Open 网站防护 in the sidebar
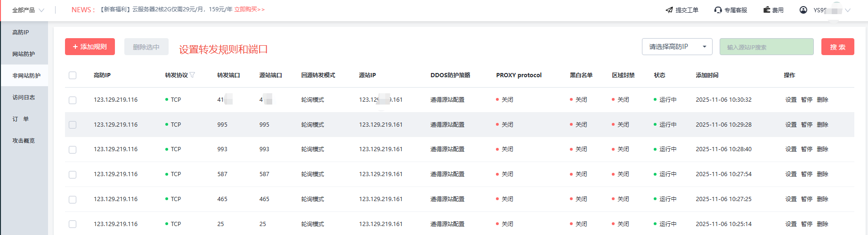Image resolution: width=868 pixels, height=235 pixels. pyautogui.click(x=24, y=54)
